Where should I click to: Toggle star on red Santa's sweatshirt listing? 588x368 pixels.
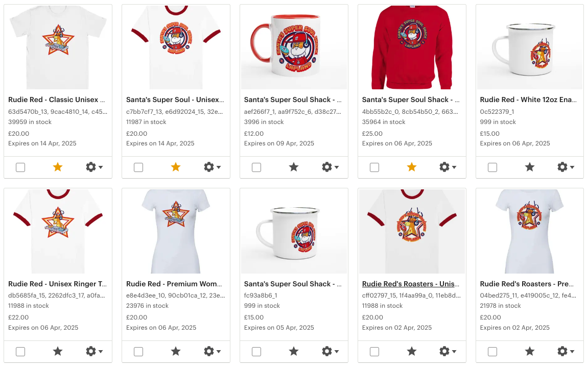[x=412, y=167]
